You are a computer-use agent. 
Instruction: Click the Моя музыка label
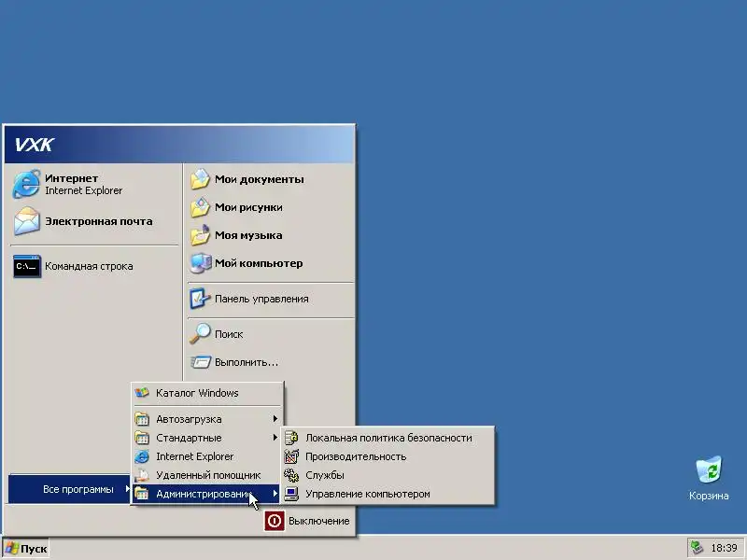pyautogui.click(x=248, y=235)
